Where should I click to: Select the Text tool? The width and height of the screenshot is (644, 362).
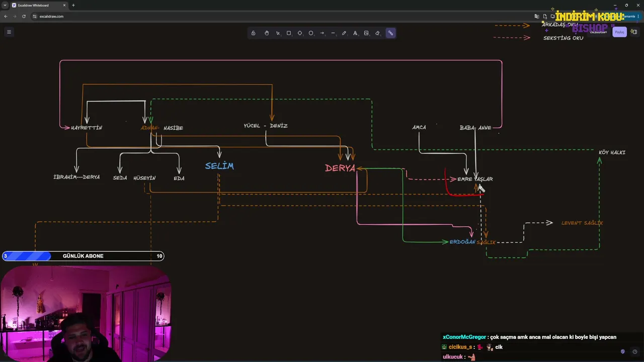[x=355, y=33]
